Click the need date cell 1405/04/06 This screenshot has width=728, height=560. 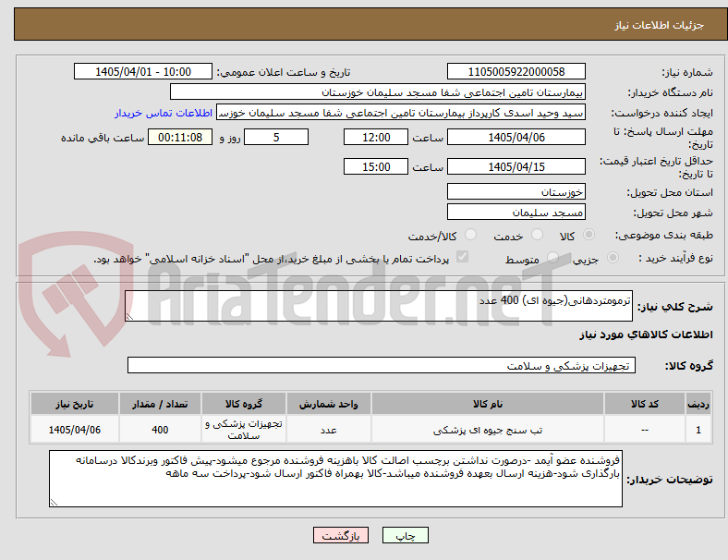tap(74, 430)
